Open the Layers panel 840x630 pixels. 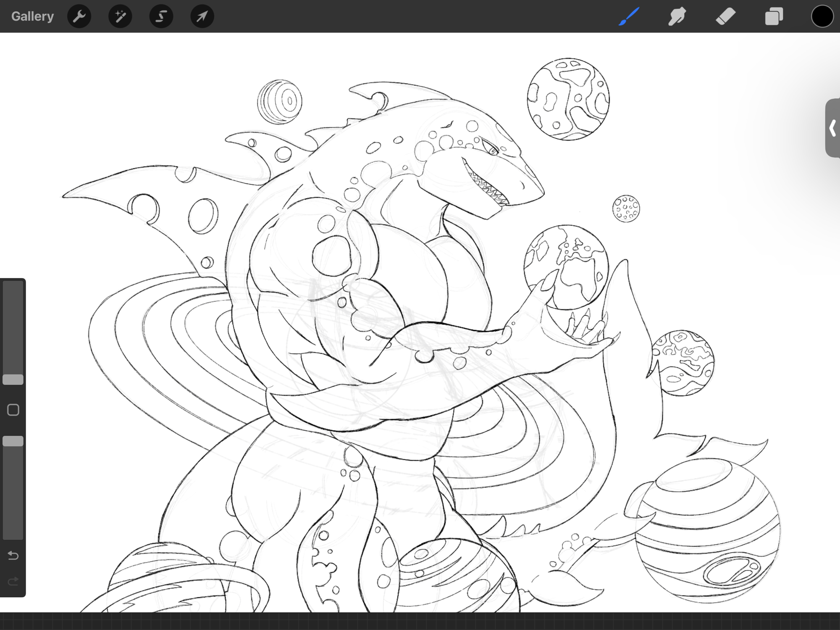(774, 16)
